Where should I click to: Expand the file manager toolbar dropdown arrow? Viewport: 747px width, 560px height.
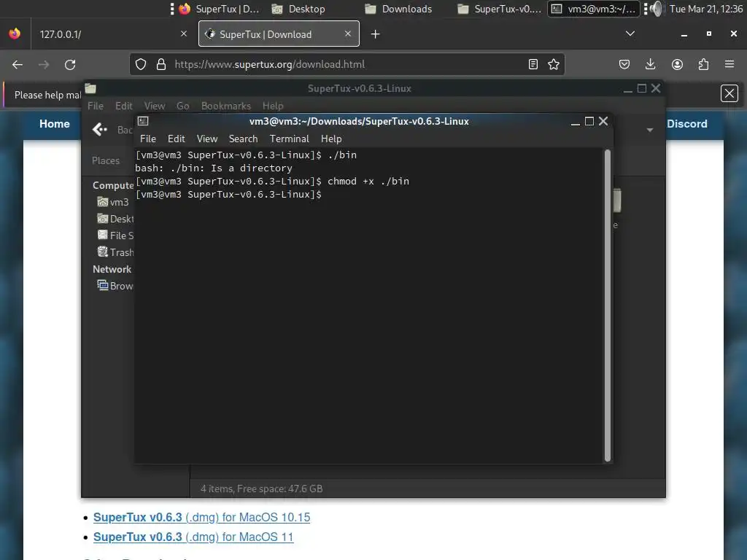[649, 130]
